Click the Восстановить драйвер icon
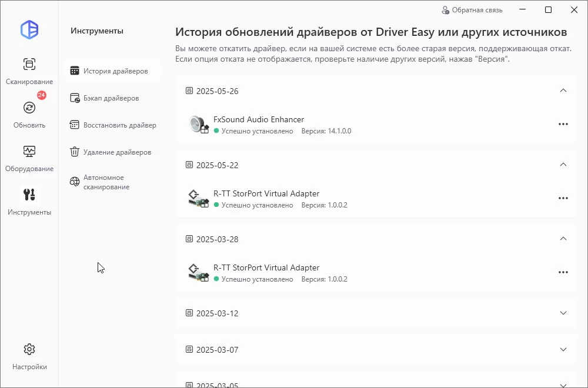Screen dimensions: 588x388 (75, 125)
